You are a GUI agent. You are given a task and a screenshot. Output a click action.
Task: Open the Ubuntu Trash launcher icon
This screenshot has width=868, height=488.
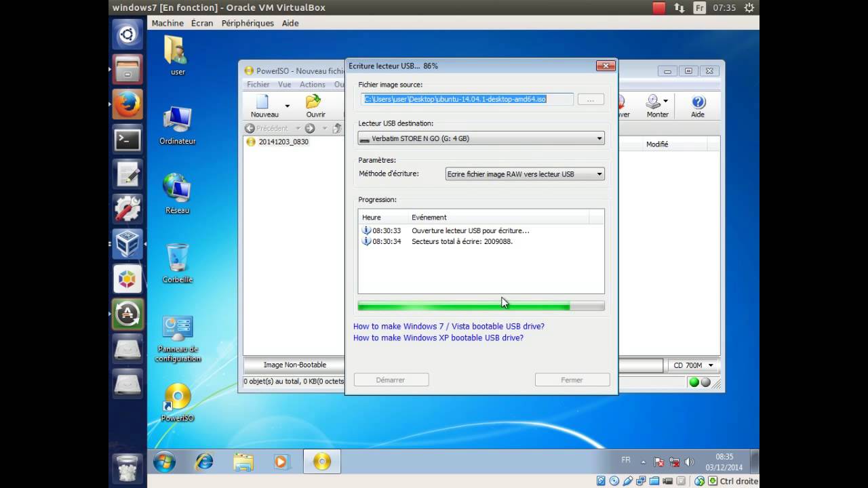[127, 468]
